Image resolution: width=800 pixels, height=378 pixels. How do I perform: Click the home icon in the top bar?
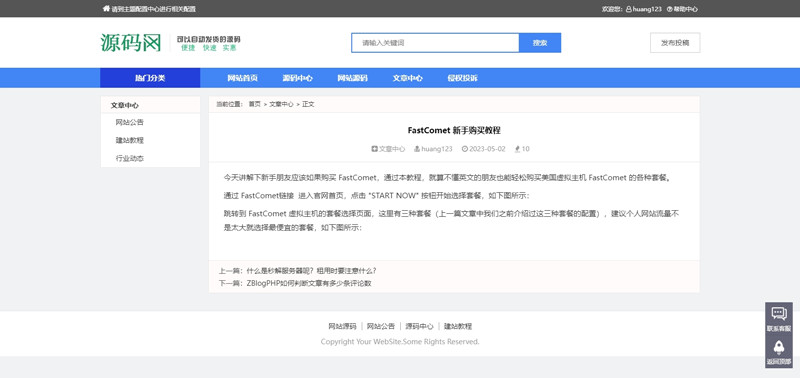106,9
